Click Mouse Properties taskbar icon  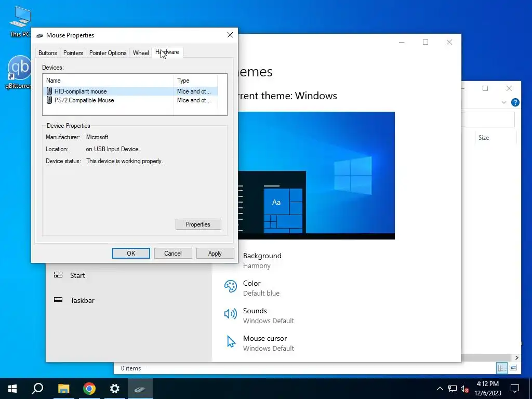(x=140, y=389)
